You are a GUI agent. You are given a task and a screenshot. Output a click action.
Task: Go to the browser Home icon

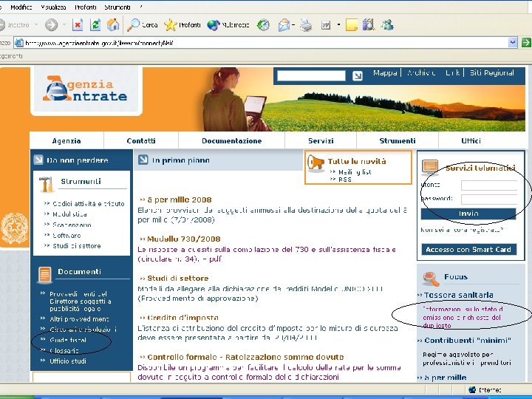coord(113,24)
